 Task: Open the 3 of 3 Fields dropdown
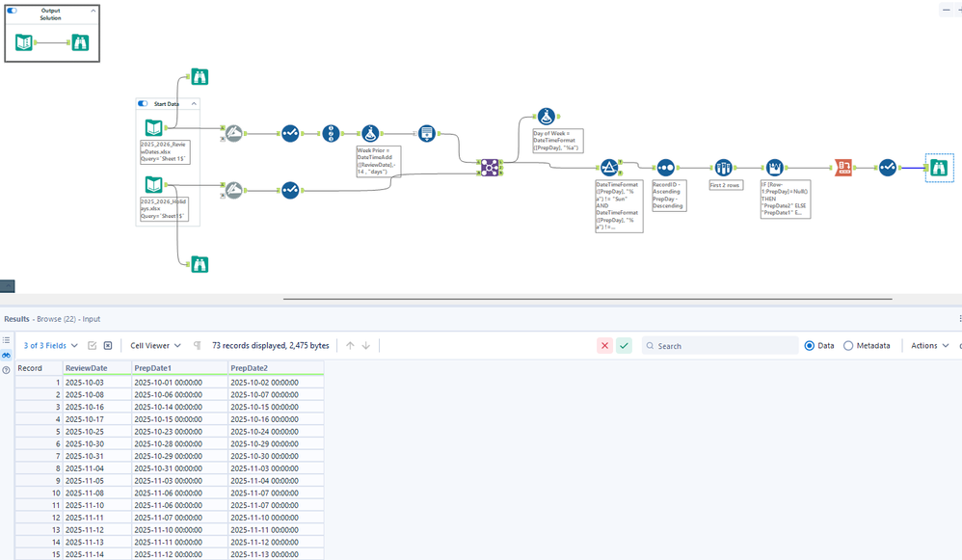(51, 345)
